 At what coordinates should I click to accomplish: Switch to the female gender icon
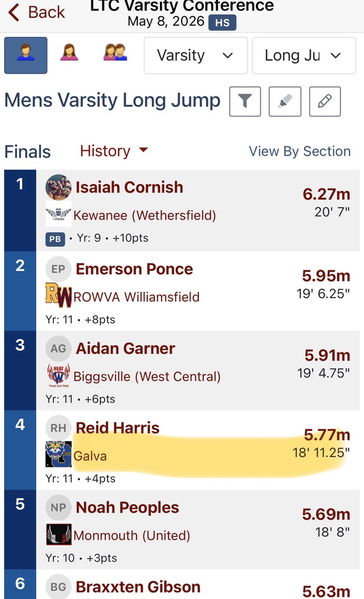point(69,53)
